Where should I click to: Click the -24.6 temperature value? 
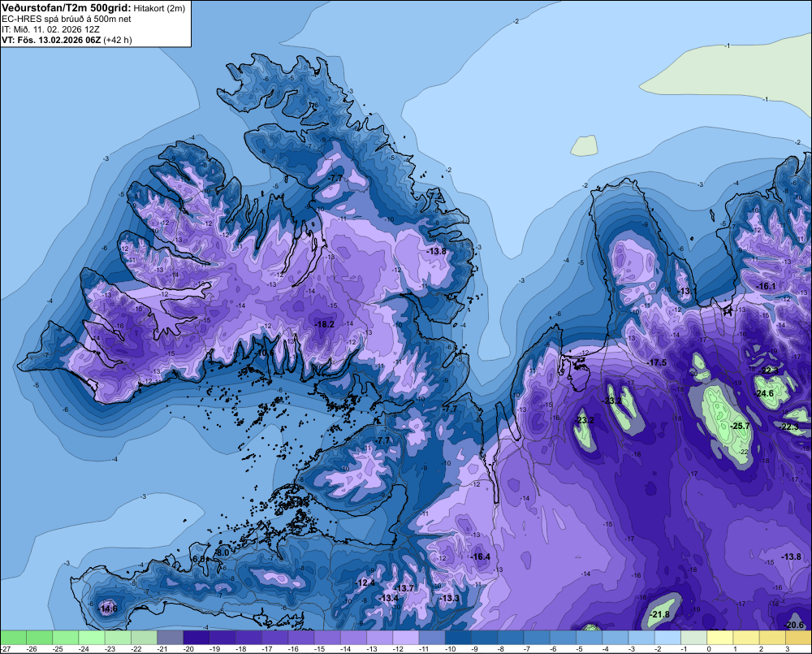click(x=765, y=393)
